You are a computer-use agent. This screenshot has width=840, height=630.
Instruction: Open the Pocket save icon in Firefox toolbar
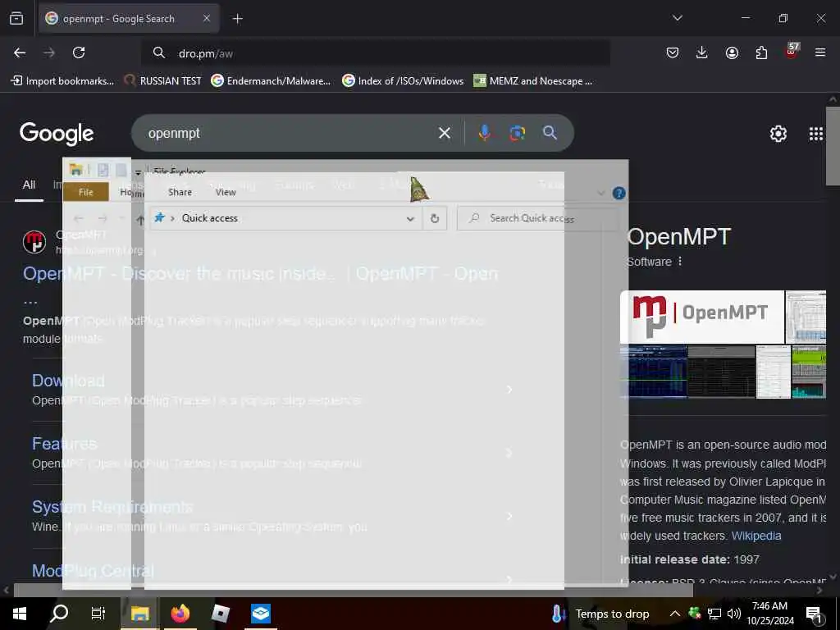tap(673, 52)
